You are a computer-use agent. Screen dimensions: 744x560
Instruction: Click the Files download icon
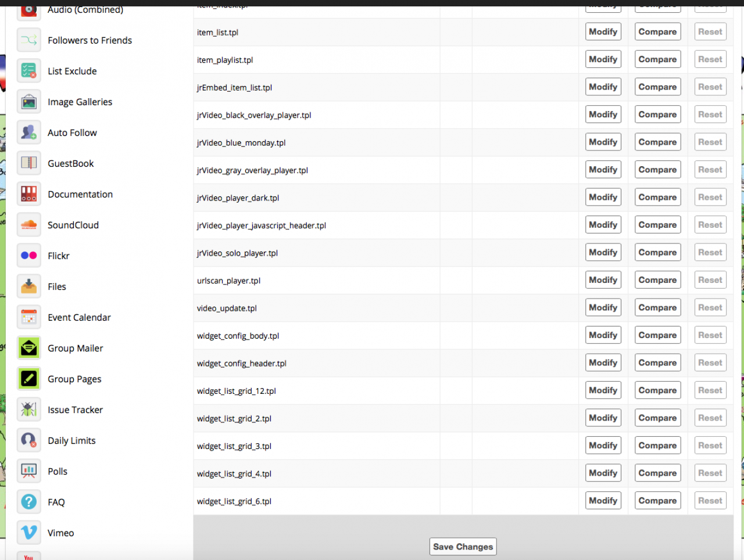[29, 286]
